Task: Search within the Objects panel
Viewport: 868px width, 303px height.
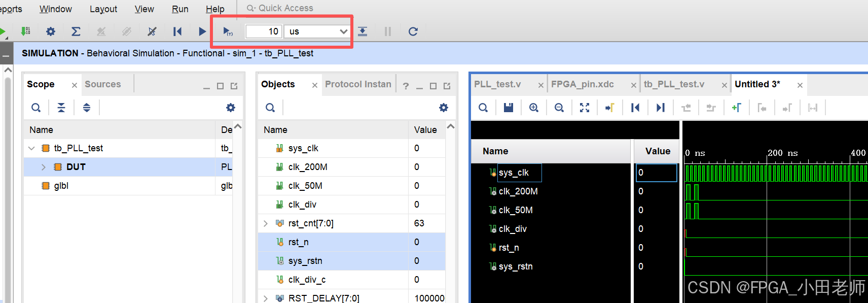Action: point(270,108)
